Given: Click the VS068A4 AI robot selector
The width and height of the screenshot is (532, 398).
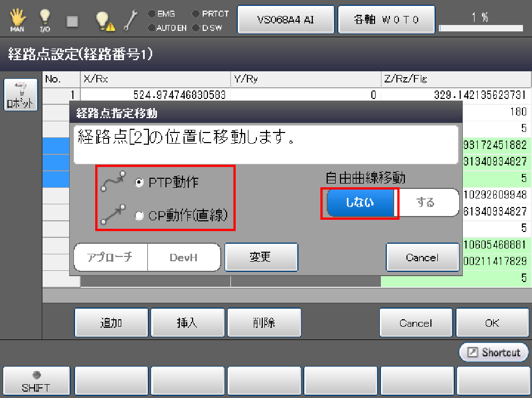Looking at the screenshot, I should coord(286,20).
